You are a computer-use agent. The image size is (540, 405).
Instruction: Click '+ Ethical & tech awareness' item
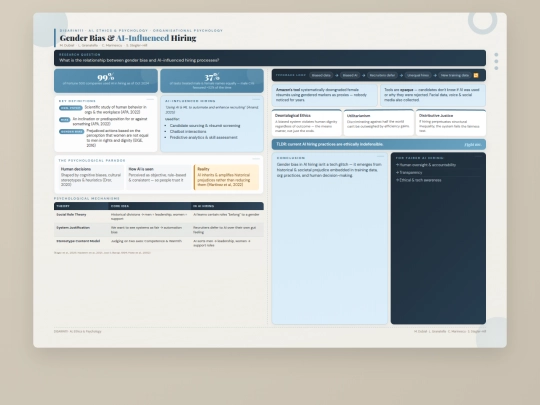418,180
